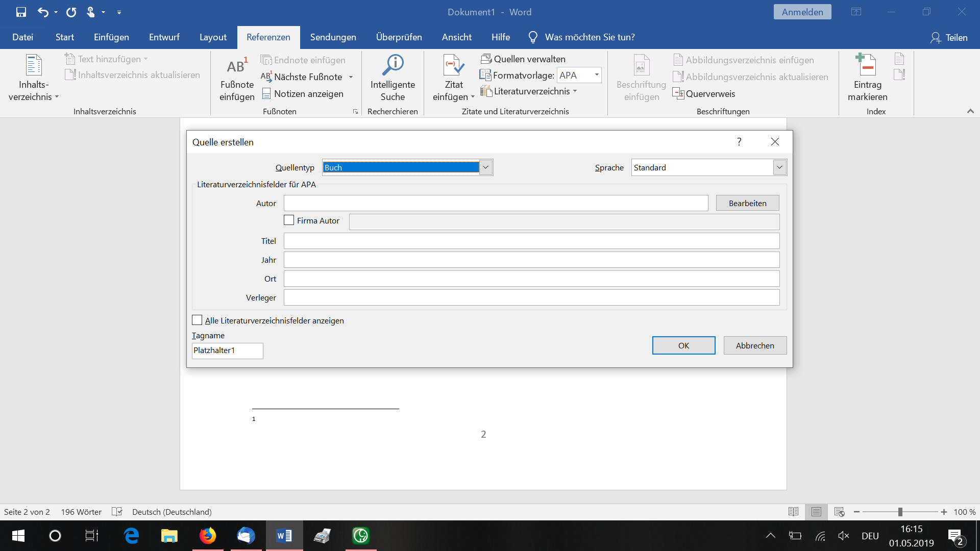Open Microsoft Edge from the taskbar
The width and height of the screenshot is (980, 551).
(131, 536)
